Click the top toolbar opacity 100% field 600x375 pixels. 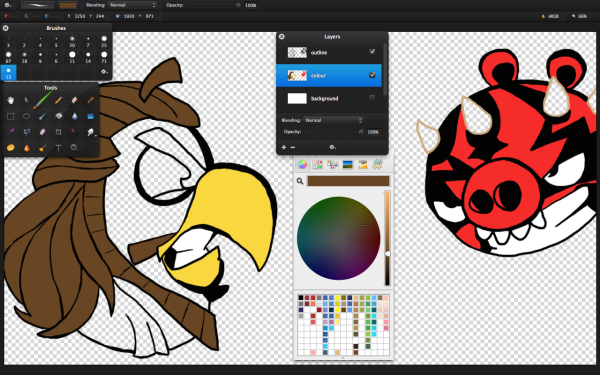251,5
